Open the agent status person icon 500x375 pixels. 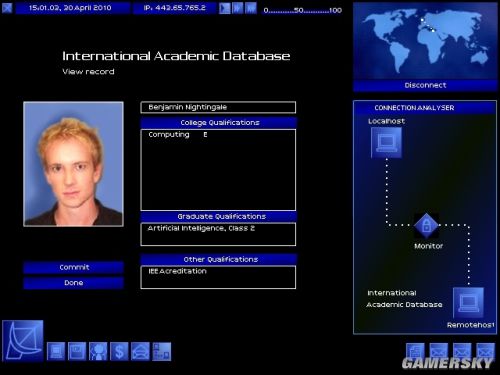pos(98,351)
